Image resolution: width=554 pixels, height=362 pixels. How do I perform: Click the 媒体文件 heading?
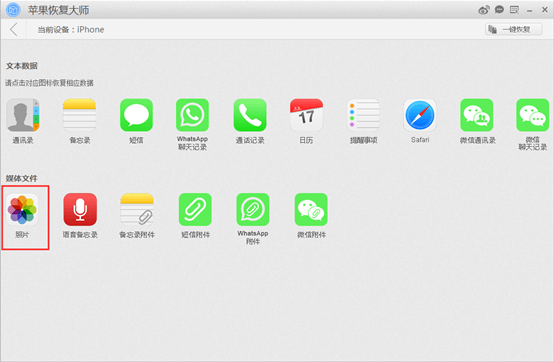pyautogui.click(x=22, y=178)
